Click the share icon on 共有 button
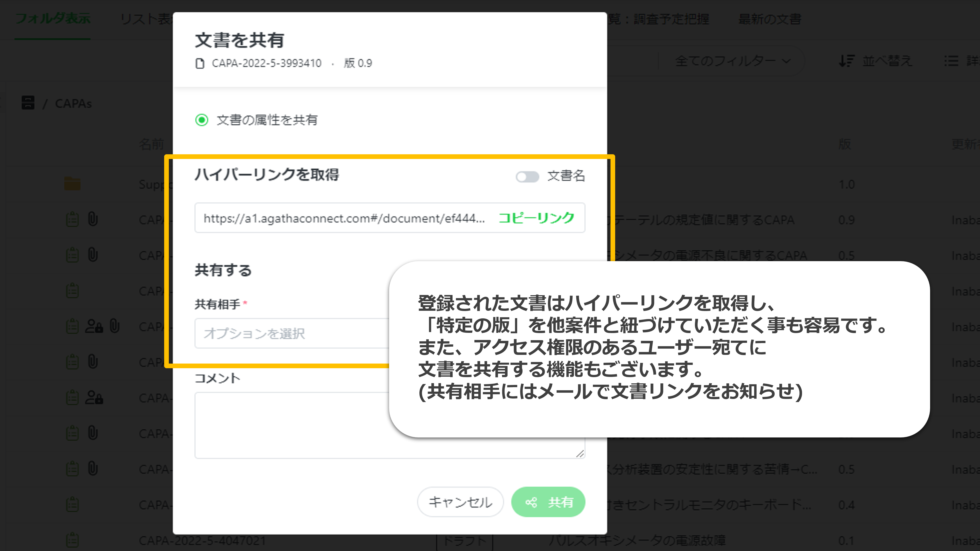The image size is (980, 551). (531, 502)
